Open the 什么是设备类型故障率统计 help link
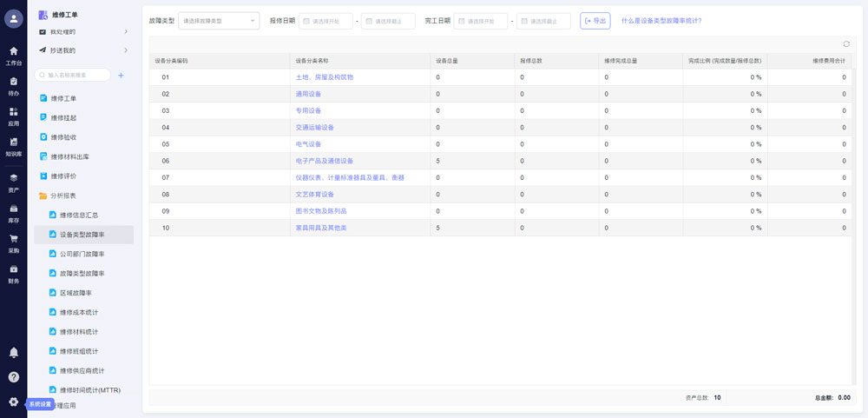Screen dimensions: 868x418 pyautogui.click(x=661, y=20)
